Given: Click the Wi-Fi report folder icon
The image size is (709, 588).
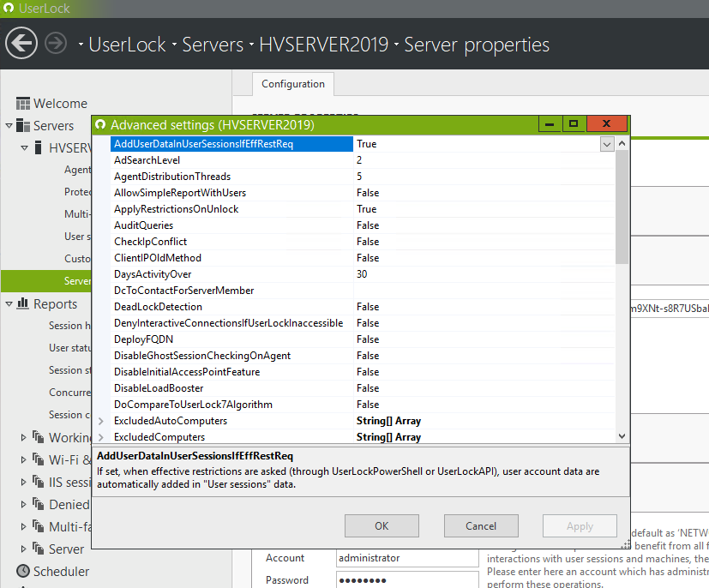Looking at the screenshot, I should coord(39,459).
